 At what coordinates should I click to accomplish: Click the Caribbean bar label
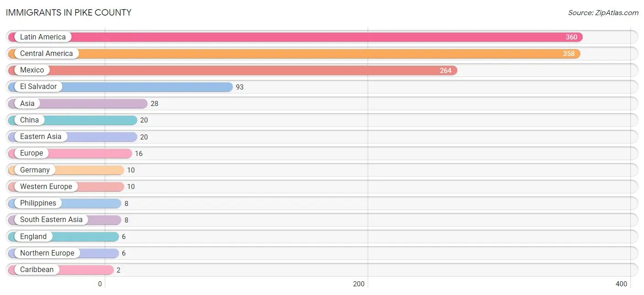click(x=37, y=270)
